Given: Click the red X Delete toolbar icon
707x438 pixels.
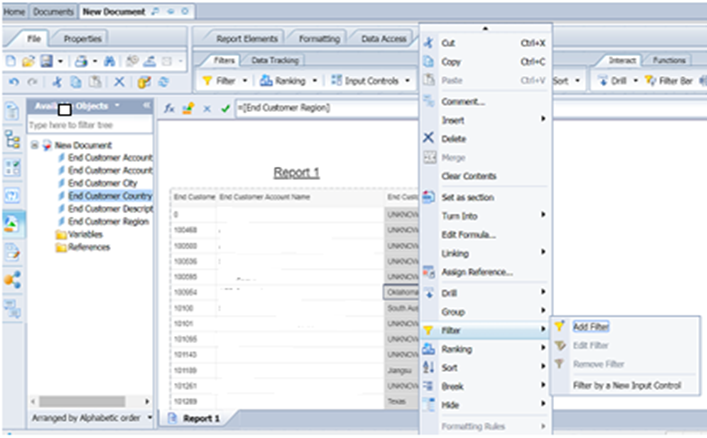Looking at the screenshot, I should 119,82.
